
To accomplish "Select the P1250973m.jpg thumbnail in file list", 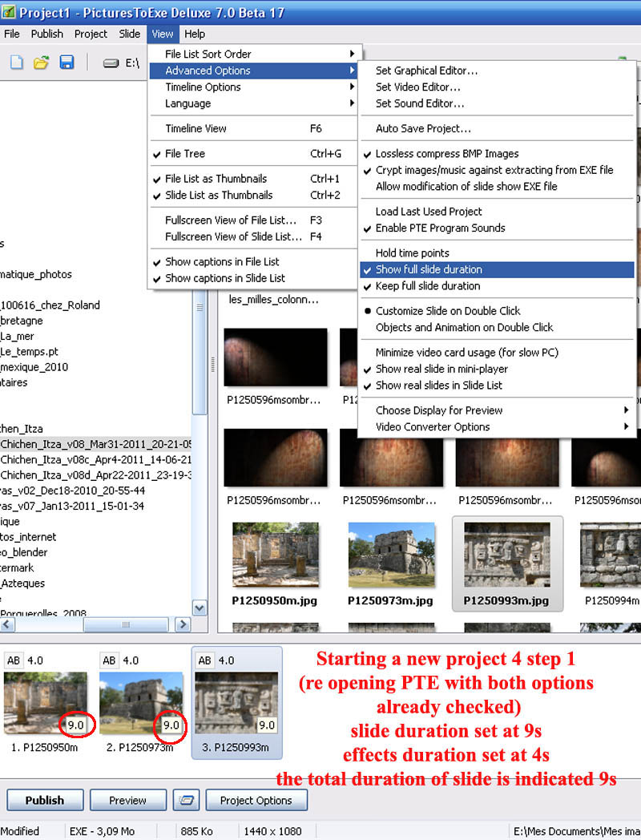I will pos(391,561).
